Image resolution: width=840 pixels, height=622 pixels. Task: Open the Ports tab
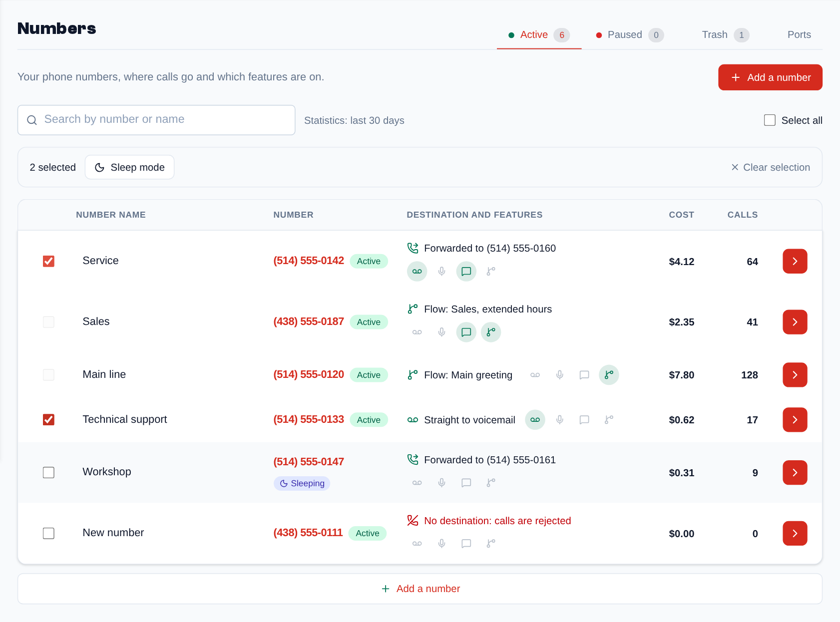799,35
